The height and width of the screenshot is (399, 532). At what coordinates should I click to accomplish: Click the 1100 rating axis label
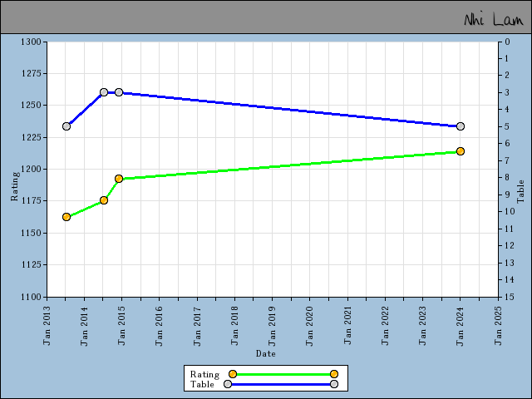pyautogui.click(x=31, y=297)
